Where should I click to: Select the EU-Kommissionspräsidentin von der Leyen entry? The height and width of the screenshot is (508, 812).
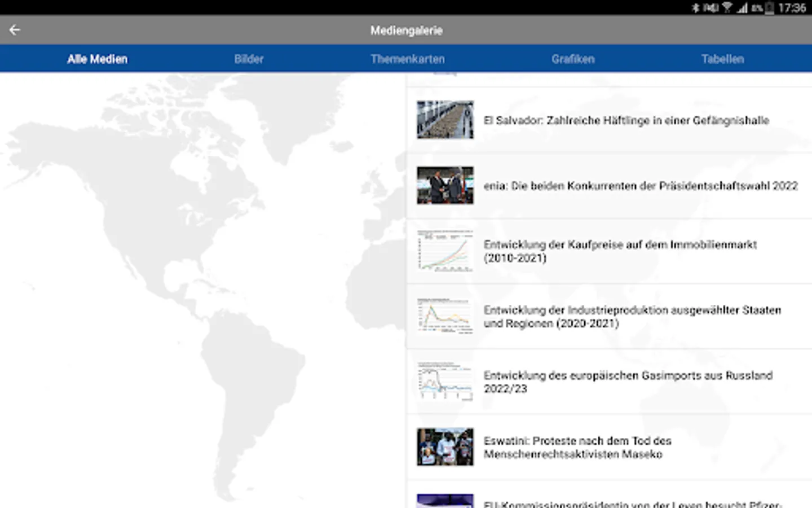pos(609,496)
